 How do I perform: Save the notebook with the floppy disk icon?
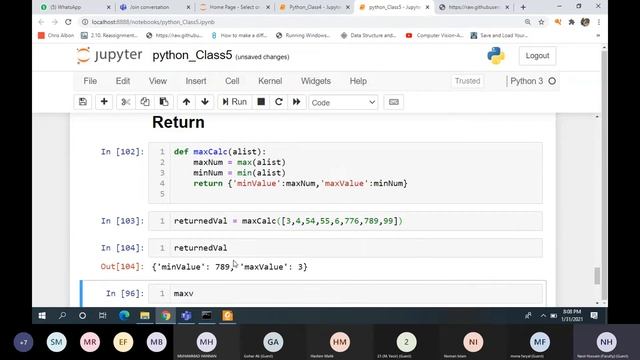(x=83, y=102)
